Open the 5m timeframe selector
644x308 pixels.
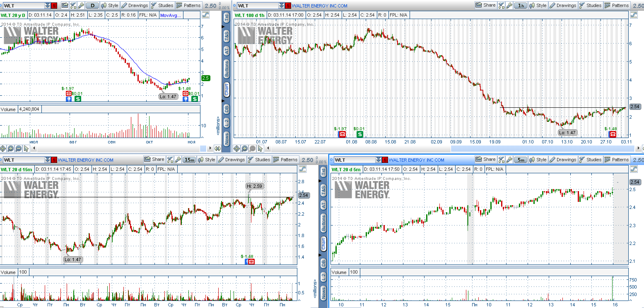pos(521,160)
